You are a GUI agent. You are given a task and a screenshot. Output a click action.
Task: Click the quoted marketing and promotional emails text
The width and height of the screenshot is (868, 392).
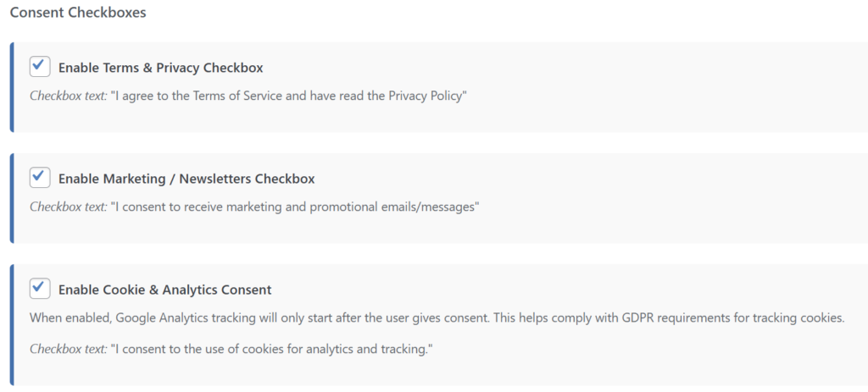(x=295, y=207)
